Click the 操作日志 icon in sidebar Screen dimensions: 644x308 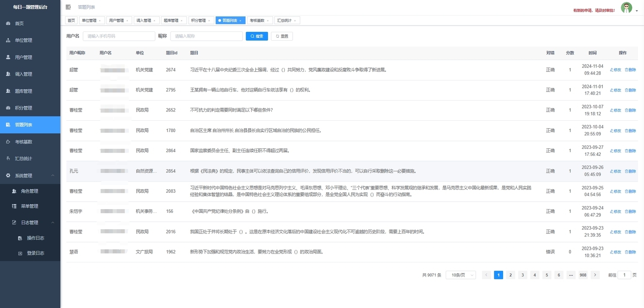(x=20, y=238)
